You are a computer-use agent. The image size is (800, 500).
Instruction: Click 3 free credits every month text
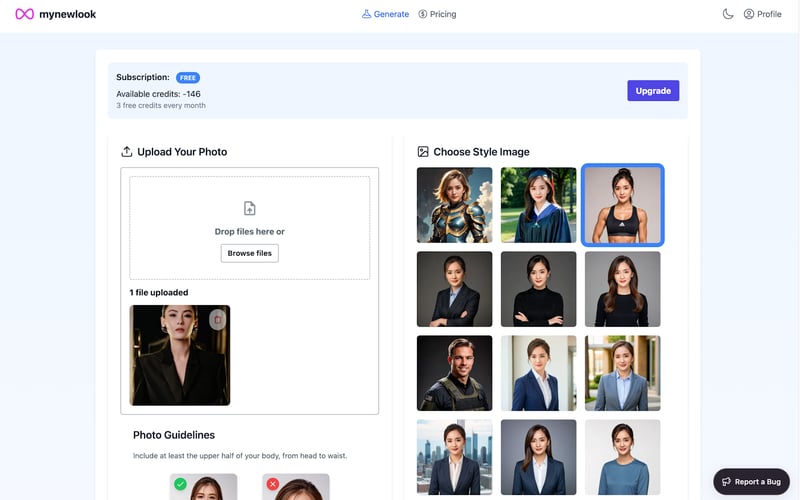coord(161,106)
